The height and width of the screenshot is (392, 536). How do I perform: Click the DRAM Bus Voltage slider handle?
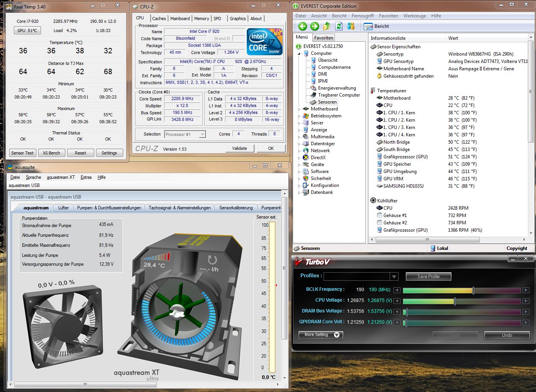pyautogui.click(x=406, y=312)
